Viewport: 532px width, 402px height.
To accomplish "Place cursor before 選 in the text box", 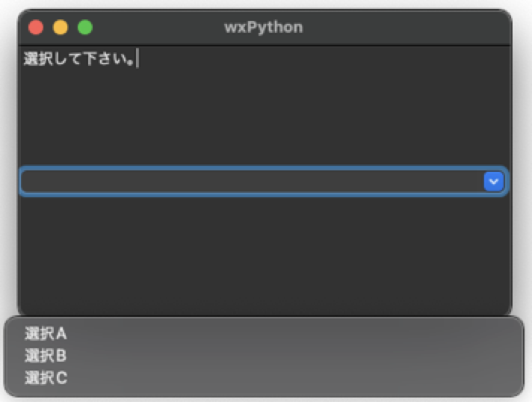I will pyautogui.click(x=24, y=59).
